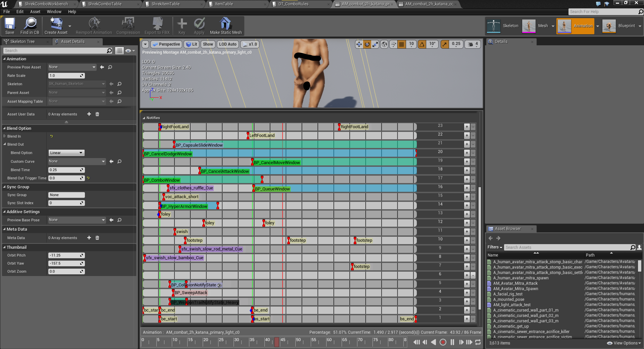Switch to Skeleton mode icon
The image size is (644, 349).
point(493,26)
